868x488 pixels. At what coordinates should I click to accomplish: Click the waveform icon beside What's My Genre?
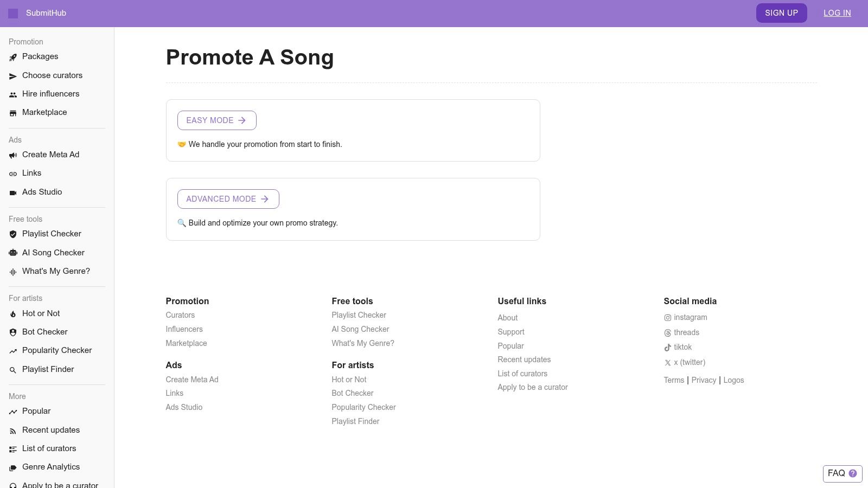[13, 272]
